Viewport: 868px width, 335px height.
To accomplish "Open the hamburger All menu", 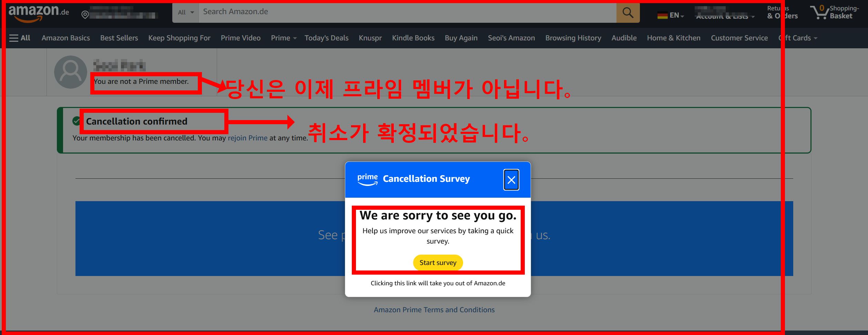I will [20, 38].
